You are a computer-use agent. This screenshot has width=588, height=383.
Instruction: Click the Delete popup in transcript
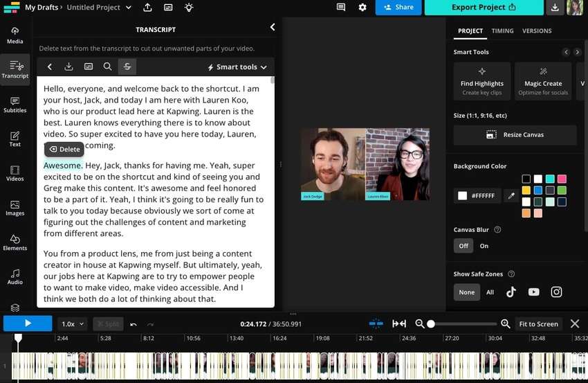pyautogui.click(x=64, y=150)
